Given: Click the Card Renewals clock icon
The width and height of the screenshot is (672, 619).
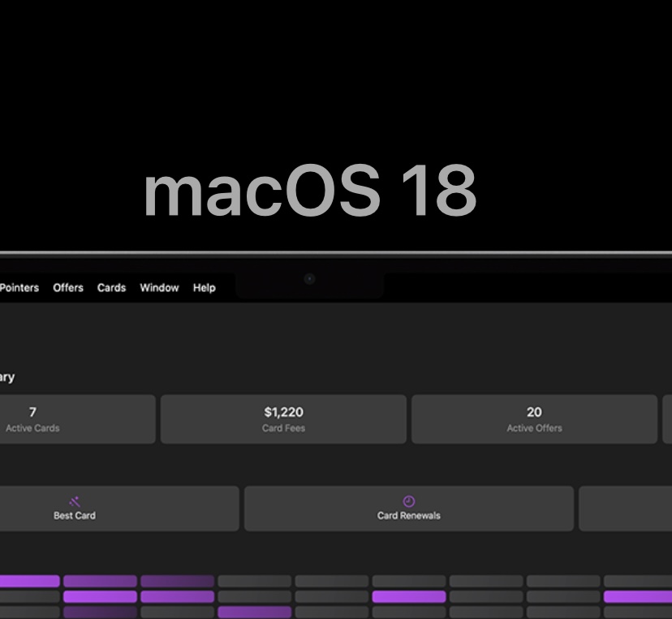Looking at the screenshot, I should pyautogui.click(x=409, y=501).
